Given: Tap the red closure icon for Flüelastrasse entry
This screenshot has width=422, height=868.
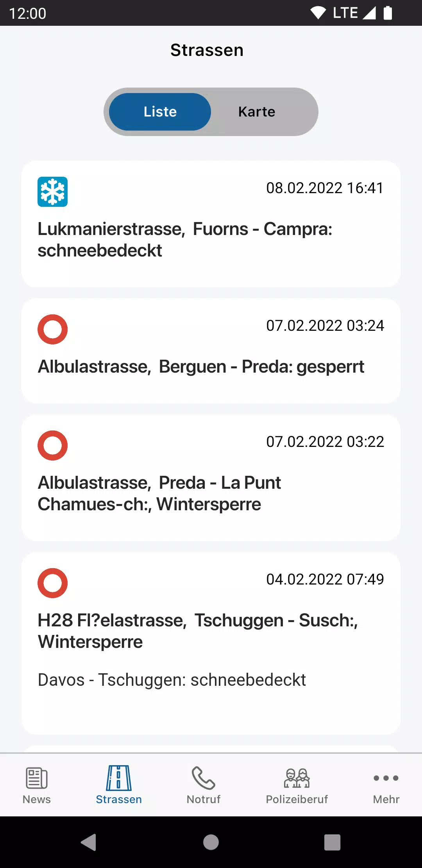Looking at the screenshot, I should click(x=52, y=583).
